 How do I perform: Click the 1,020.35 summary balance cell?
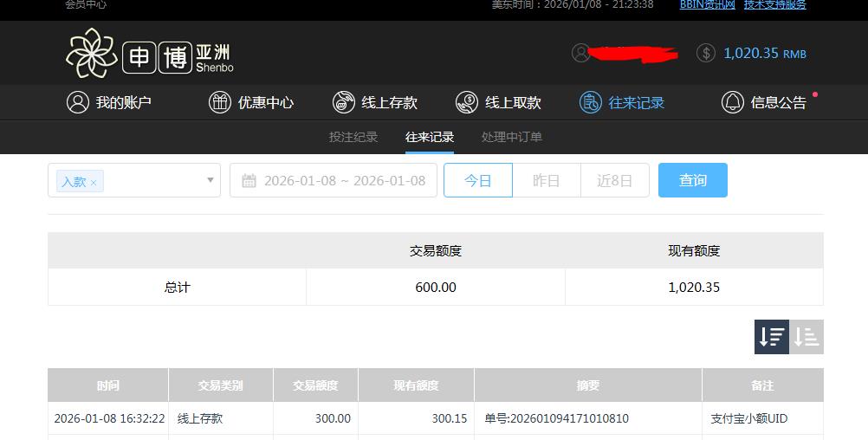click(x=694, y=288)
